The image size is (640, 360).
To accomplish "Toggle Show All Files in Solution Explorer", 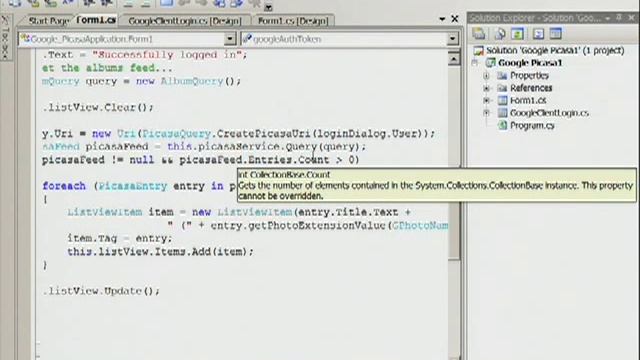I will (x=500, y=33).
